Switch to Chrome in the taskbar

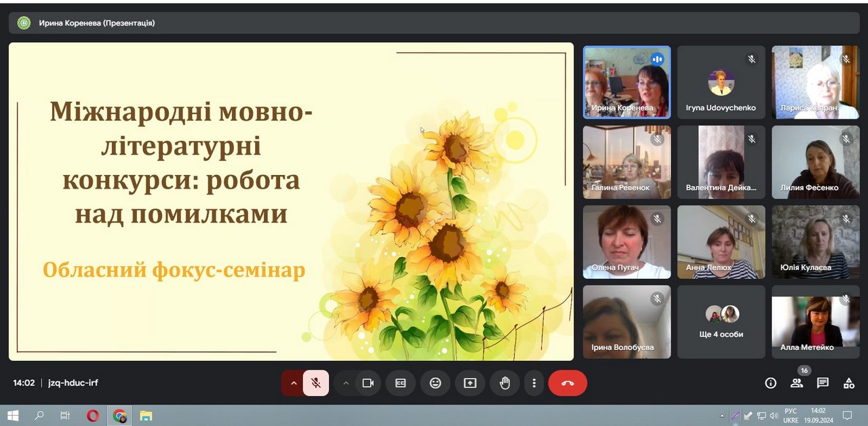tap(120, 416)
